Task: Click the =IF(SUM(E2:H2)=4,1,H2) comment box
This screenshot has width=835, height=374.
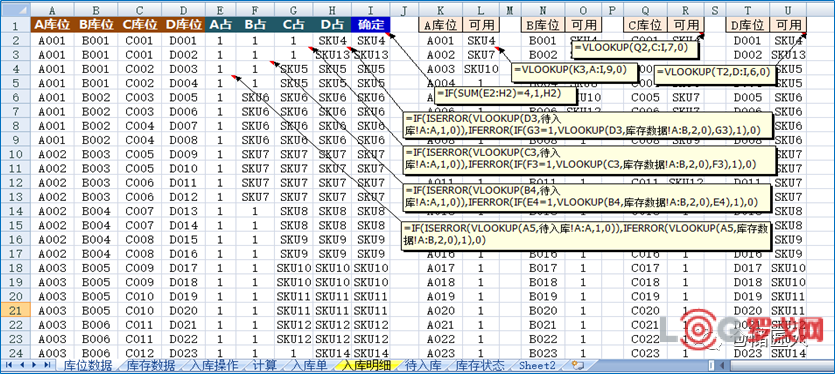Action: (x=506, y=95)
